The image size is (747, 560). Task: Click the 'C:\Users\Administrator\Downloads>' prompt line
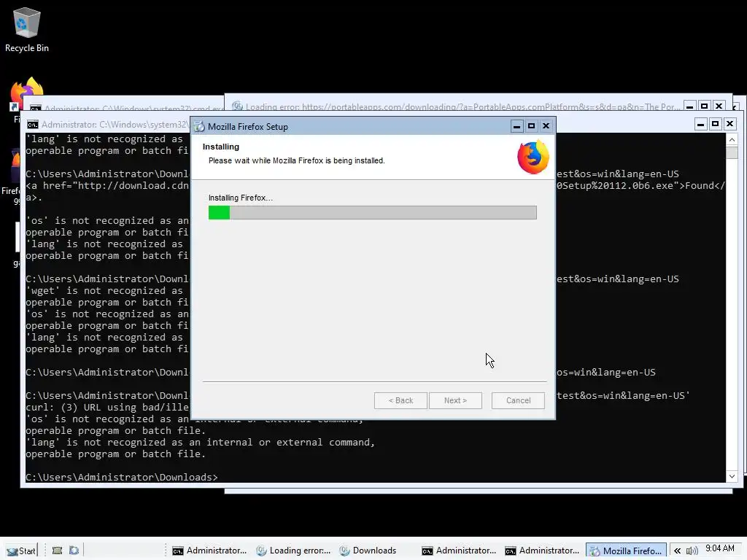[x=122, y=477]
